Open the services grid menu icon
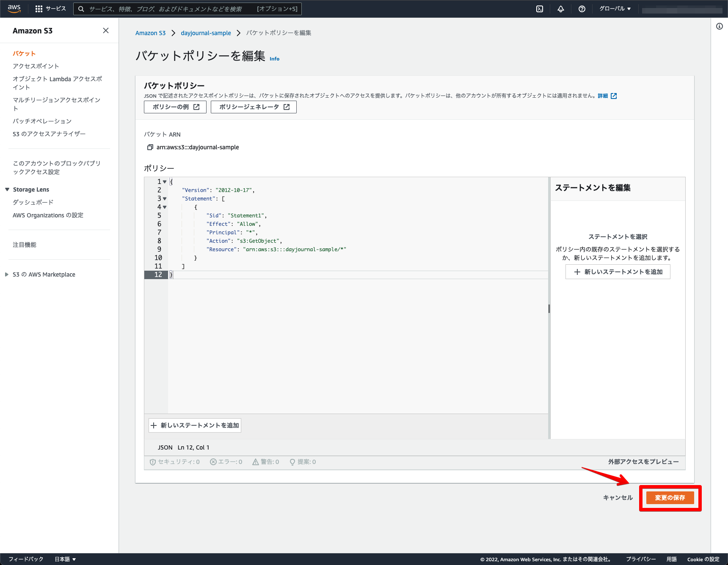728x565 pixels. (39, 9)
